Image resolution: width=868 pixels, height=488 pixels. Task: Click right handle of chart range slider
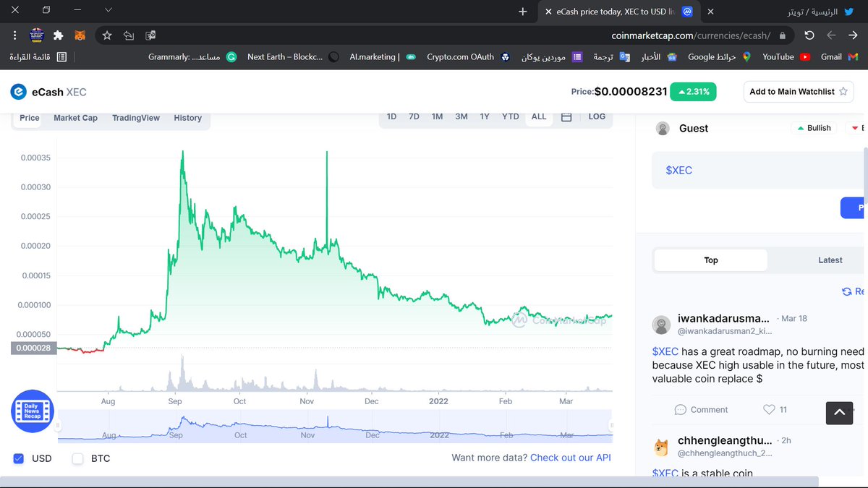[x=611, y=425]
